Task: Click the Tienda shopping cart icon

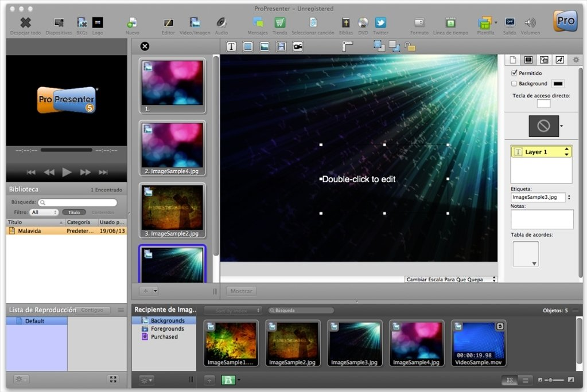Action: pyautogui.click(x=279, y=23)
